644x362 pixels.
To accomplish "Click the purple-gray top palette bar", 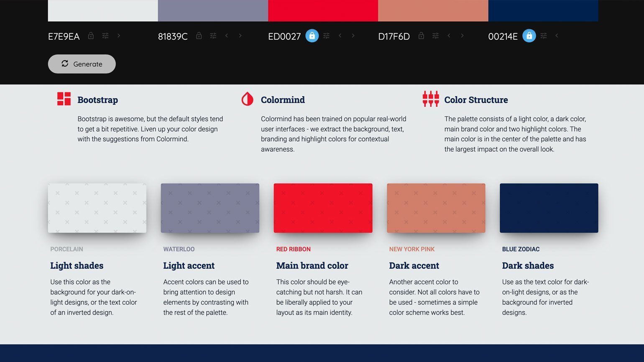I will point(213,10).
